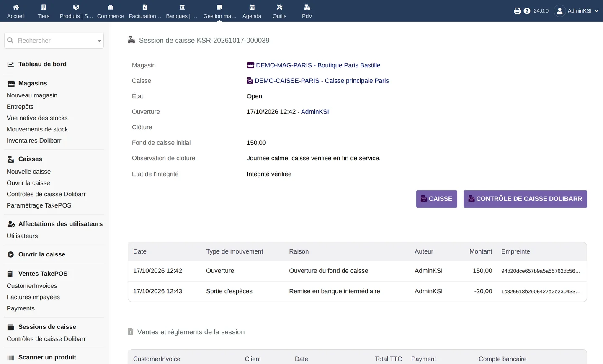Open the PdV cash register icon
The height and width of the screenshot is (364, 603).
307,7
